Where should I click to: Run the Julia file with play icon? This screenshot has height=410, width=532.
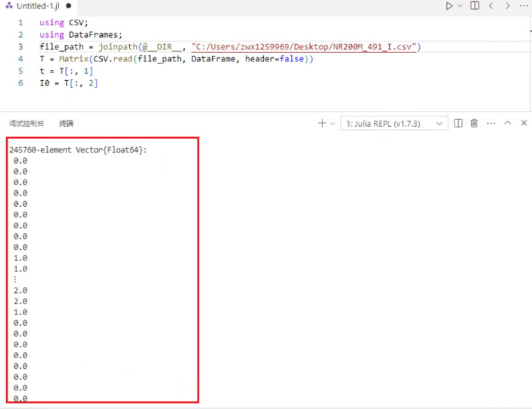[x=449, y=6]
